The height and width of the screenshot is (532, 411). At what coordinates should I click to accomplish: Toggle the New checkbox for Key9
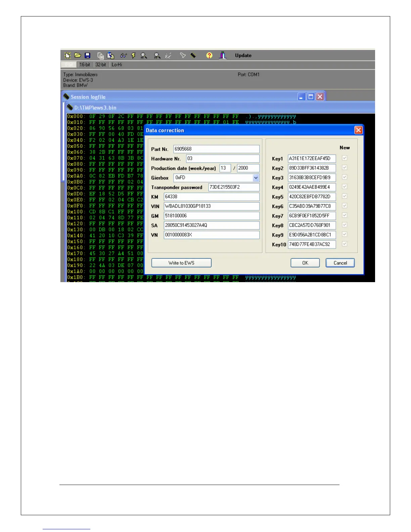[x=345, y=234]
